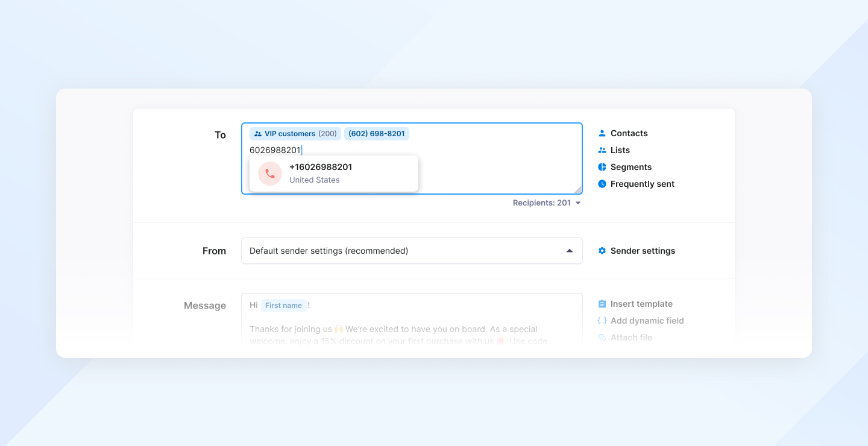Click the Frequently sent clock icon

[x=602, y=184]
